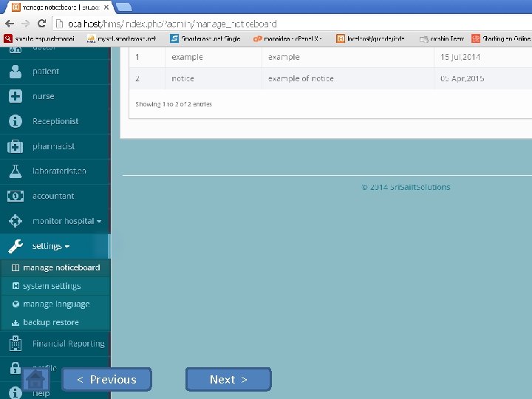
Task: Open the Team bookmark
Action: pyautogui.click(x=442, y=39)
